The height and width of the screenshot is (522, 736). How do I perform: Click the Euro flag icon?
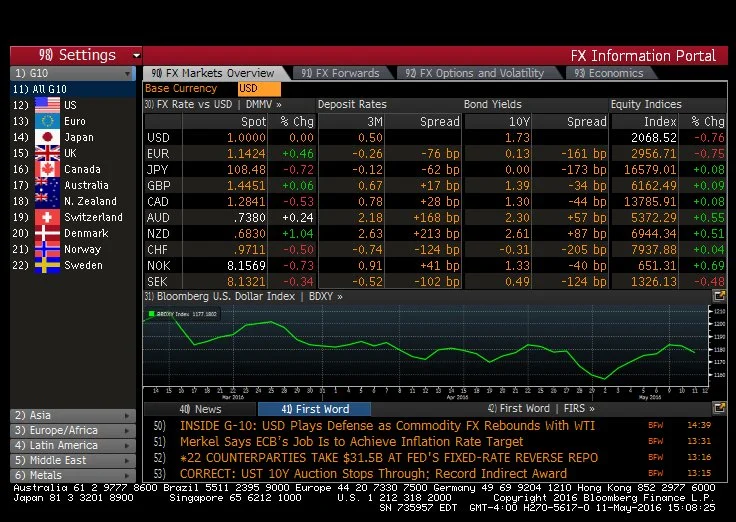47,121
